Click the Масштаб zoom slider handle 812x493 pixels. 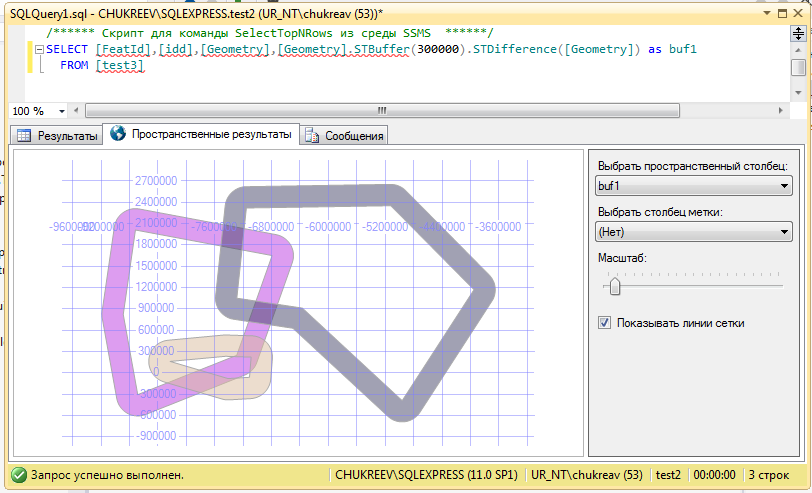click(x=615, y=286)
